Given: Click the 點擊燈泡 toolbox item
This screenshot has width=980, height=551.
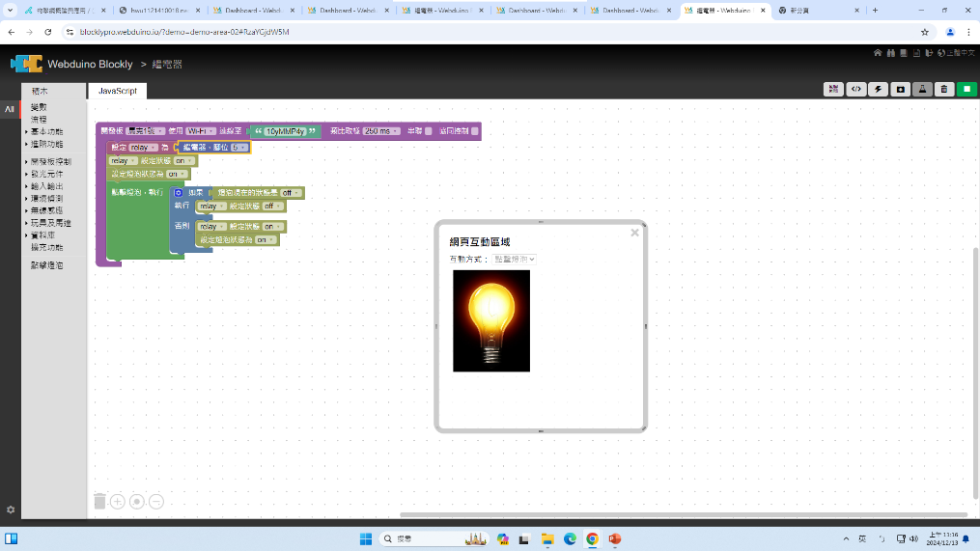Looking at the screenshot, I should click(x=46, y=263).
